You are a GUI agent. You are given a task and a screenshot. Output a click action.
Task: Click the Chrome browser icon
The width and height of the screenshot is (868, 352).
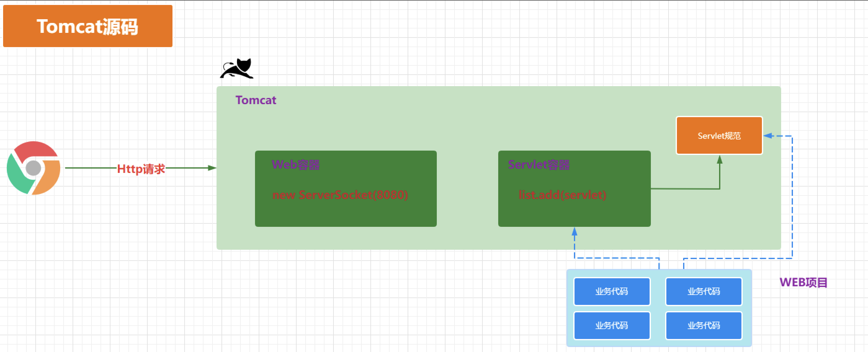click(34, 168)
